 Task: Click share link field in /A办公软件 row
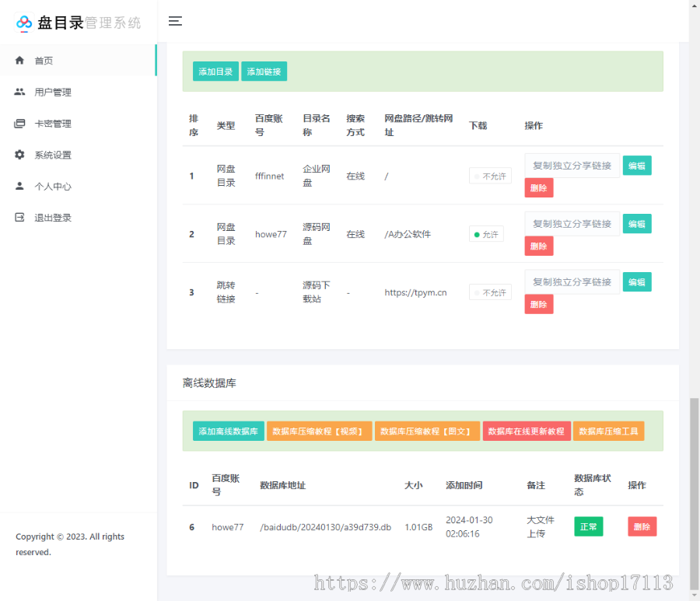click(572, 224)
